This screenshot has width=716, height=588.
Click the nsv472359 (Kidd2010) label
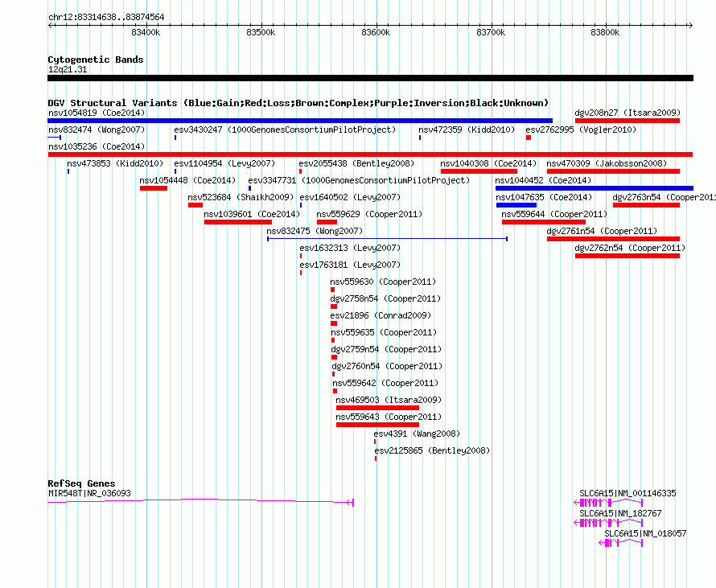467,130
